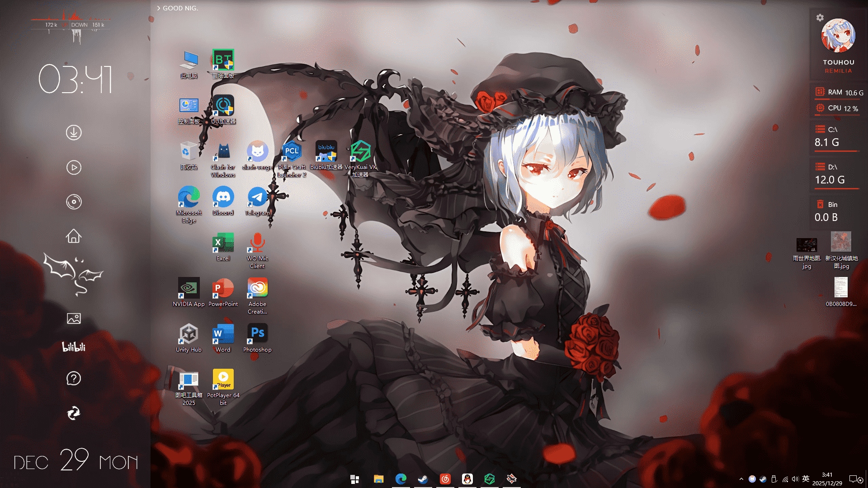The image size is (868, 488).
Task: Open QQ from the taskbar
Action: 467,479
